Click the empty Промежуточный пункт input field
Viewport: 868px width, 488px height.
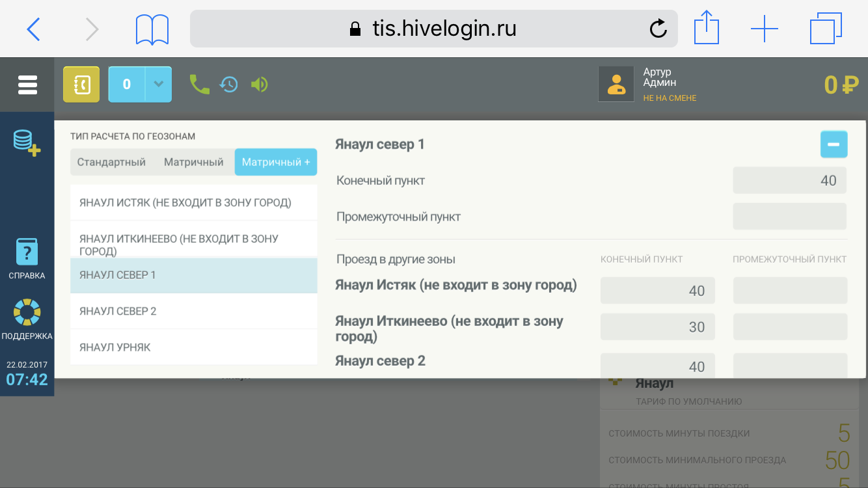(789, 217)
